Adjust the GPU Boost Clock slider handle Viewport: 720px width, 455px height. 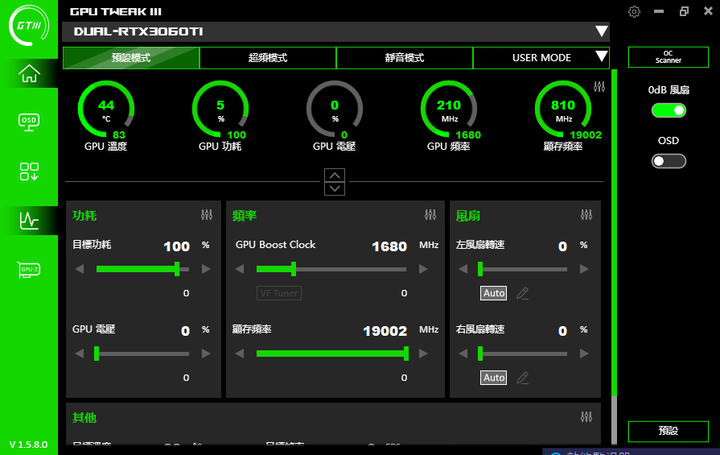tap(294, 269)
